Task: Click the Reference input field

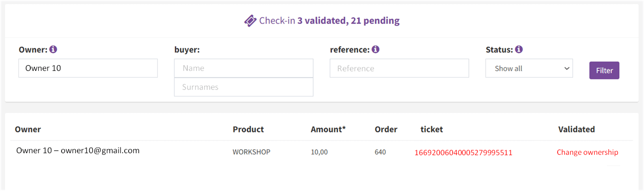Action: point(399,68)
